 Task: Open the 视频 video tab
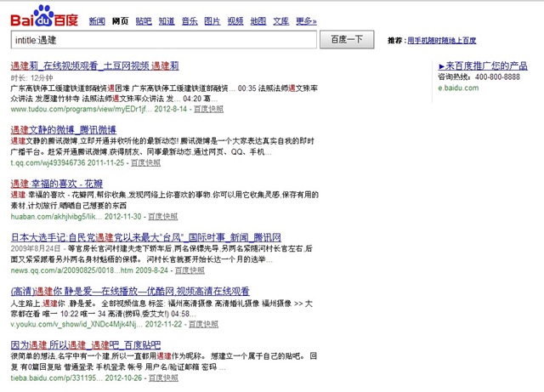point(235,21)
